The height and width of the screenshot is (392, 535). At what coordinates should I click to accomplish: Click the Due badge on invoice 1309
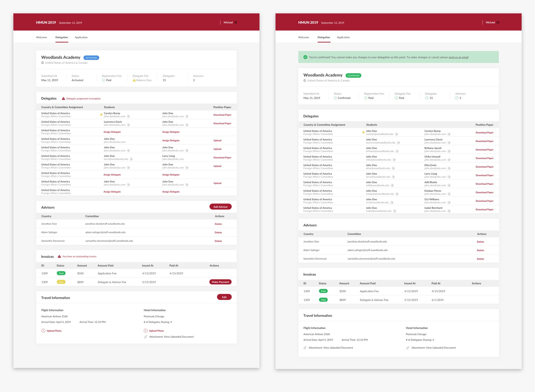pos(61,282)
